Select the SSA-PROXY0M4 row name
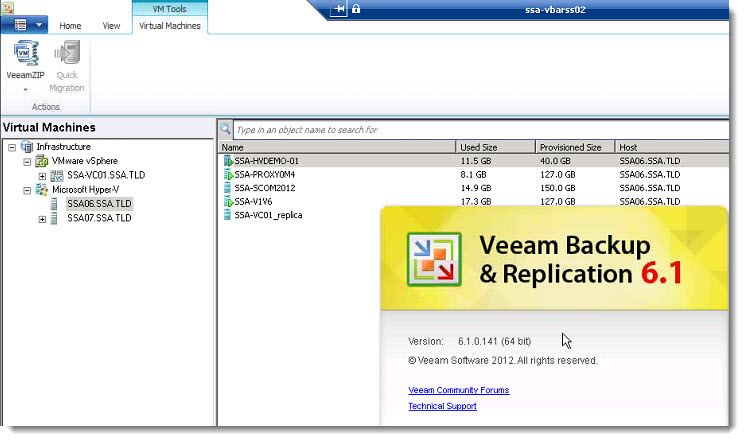The width and height of the screenshot is (744, 441). coord(264,175)
